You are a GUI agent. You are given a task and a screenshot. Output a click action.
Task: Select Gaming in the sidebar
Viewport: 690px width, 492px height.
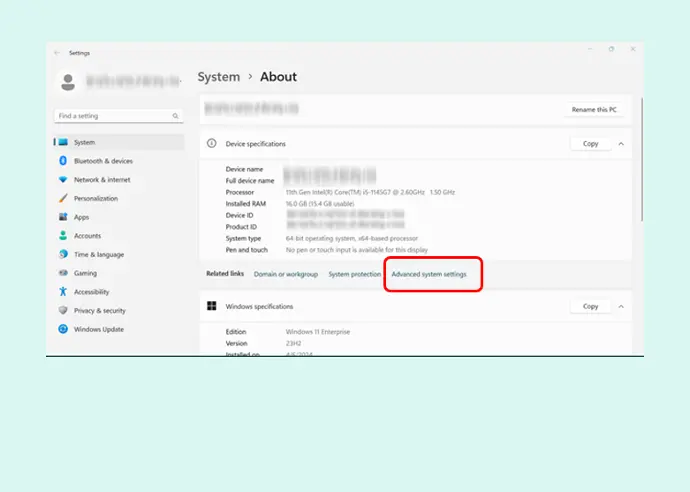118,273
